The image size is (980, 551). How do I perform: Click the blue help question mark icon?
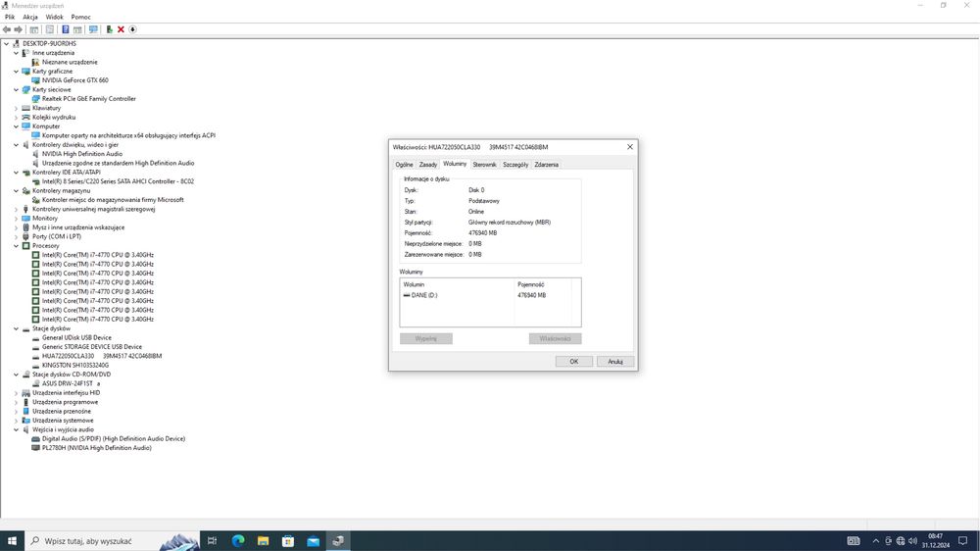pyautogui.click(x=65, y=29)
